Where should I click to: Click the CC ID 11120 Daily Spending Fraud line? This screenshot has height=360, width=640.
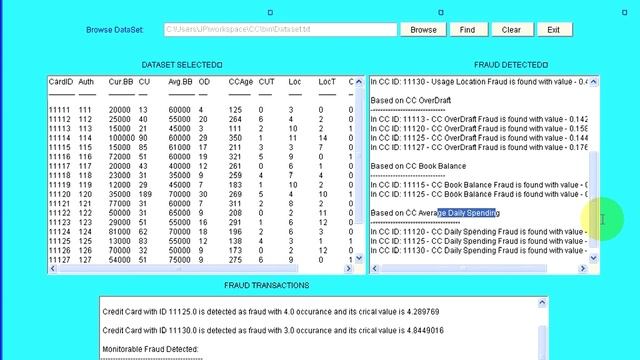479,232
